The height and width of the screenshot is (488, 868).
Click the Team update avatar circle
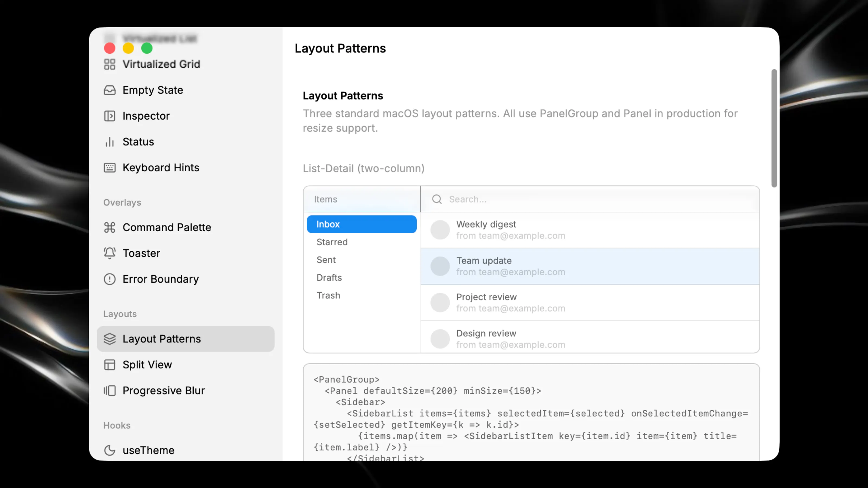pyautogui.click(x=440, y=266)
